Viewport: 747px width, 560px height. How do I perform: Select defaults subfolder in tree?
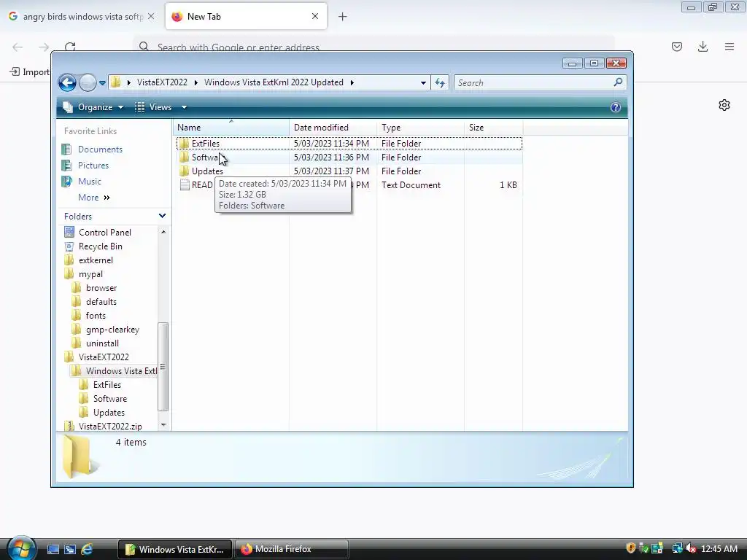click(x=101, y=301)
